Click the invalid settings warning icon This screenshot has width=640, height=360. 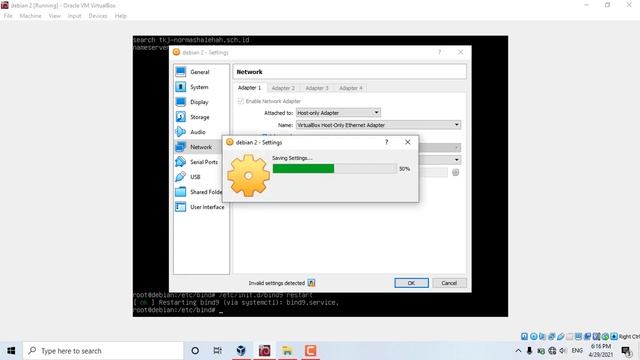click(x=311, y=283)
